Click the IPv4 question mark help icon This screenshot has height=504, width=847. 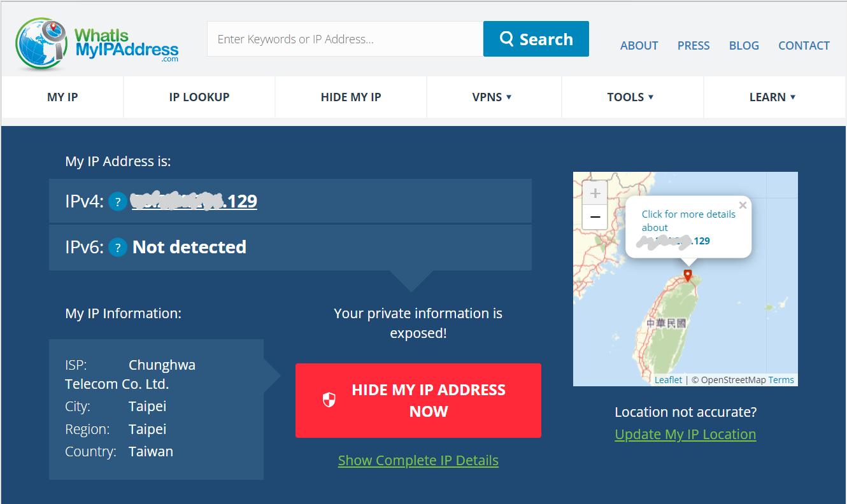click(117, 202)
